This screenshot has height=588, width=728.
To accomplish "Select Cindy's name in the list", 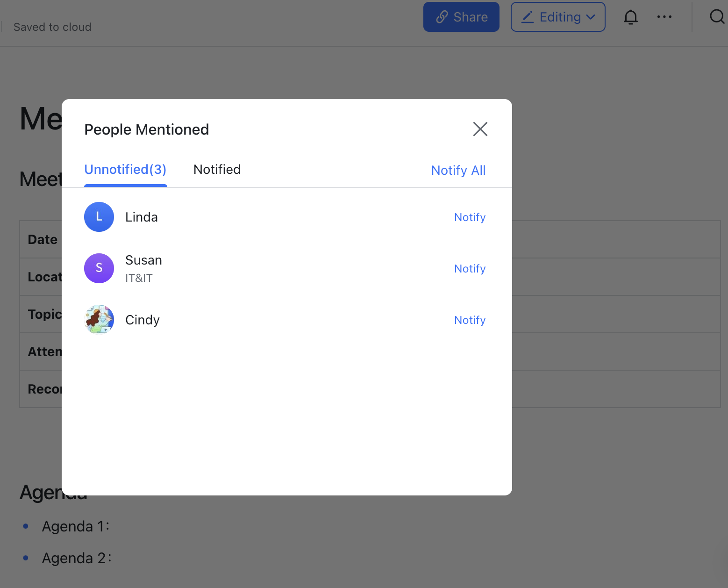I will 143,320.
